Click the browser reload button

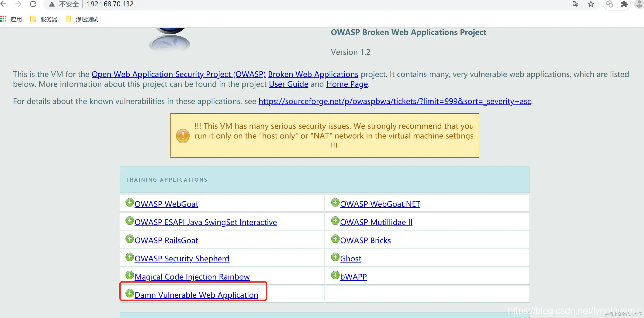(x=33, y=4)
